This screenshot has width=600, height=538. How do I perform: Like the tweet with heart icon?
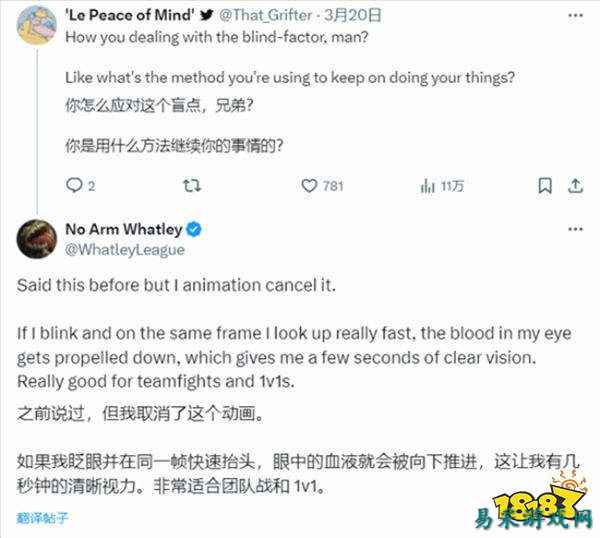(309, 186)
